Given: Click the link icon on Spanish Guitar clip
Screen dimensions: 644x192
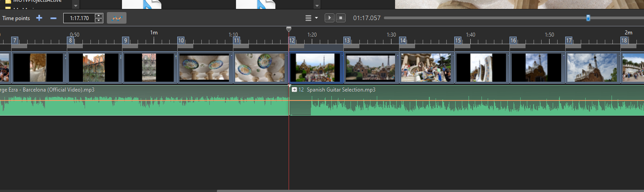Looking at the screenshot, I should 294,90.
